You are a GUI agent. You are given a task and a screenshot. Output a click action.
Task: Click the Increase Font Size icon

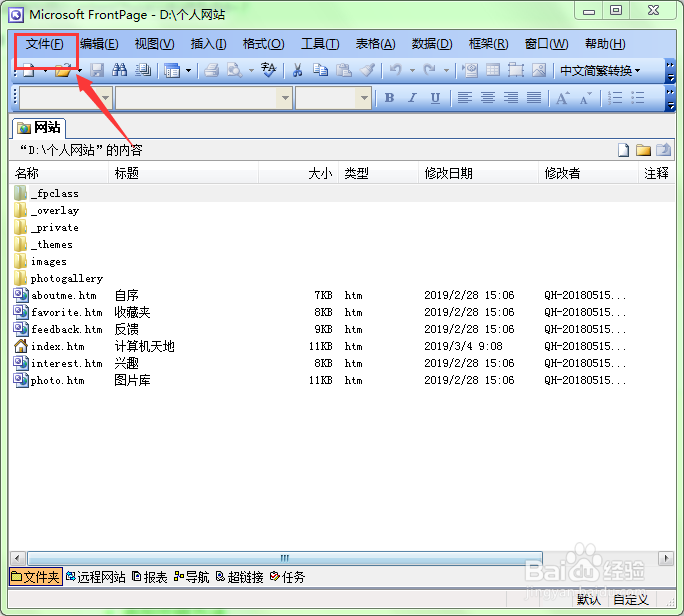coord(563,98)
